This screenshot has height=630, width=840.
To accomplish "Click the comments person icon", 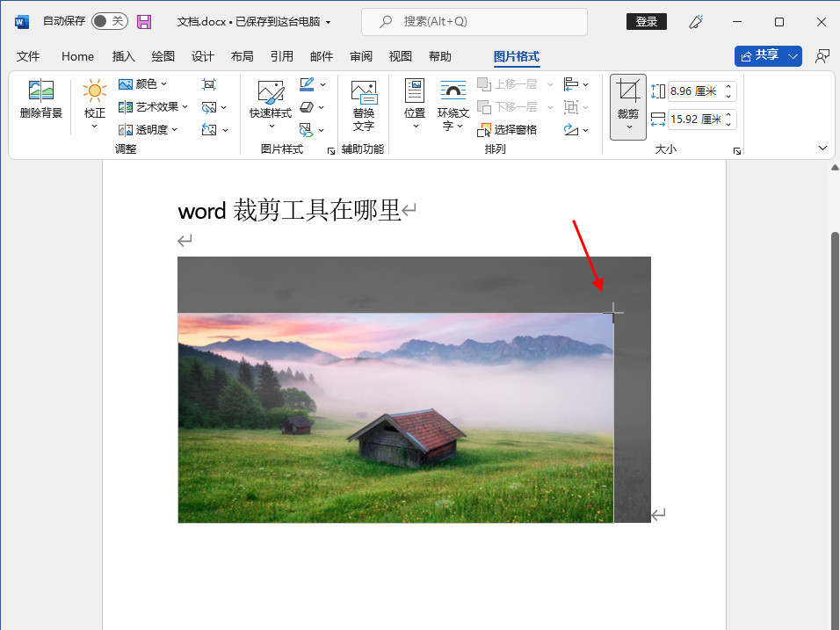I will tap(822, 56).
